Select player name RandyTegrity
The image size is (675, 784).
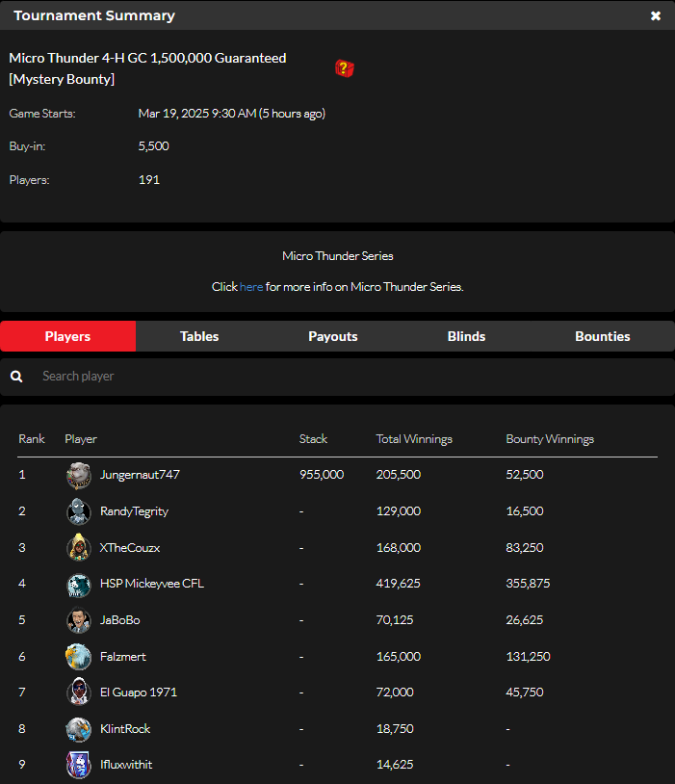(x=134, y=511)
